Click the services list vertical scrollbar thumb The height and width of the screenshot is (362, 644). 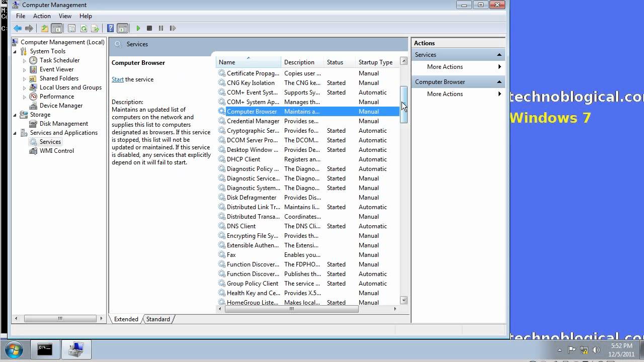pyautogui.click(x=404, y=105)
